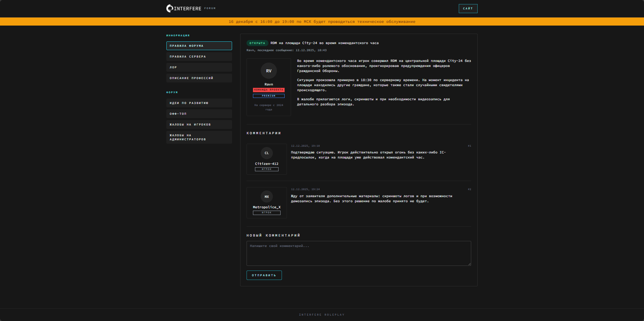This screenshot has height=321, width=644.
Task: Select the ОФФ-ТОП forum section
Action: coord(199,114)
